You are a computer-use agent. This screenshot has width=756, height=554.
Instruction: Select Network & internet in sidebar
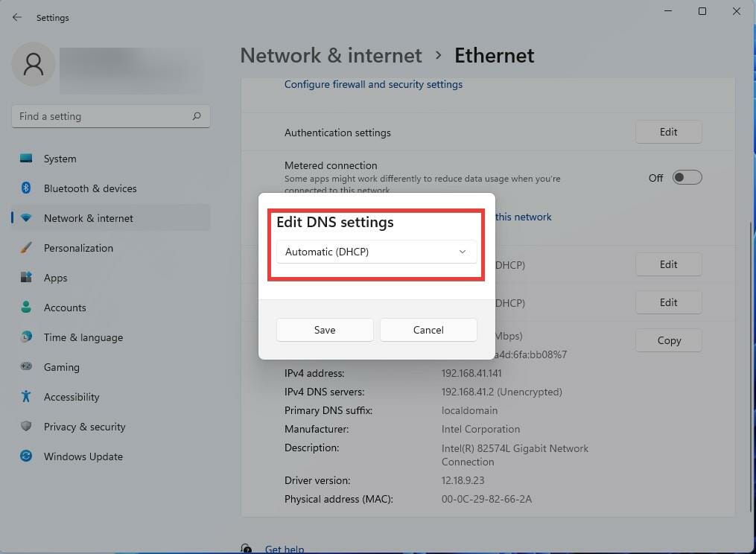click(111, 218)
